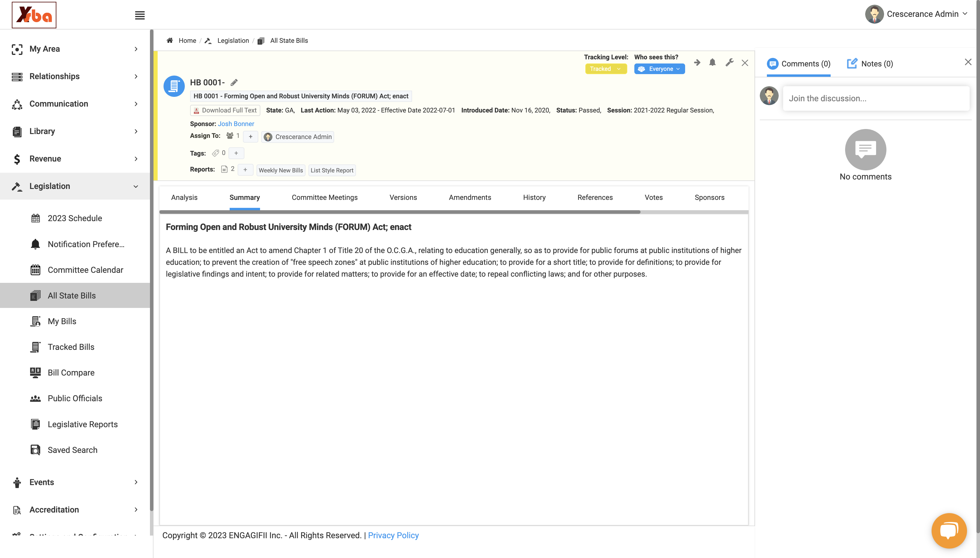Open sponsor Josh Bonner link
Viewport: 980px width, 558px height.
(236, 124)
